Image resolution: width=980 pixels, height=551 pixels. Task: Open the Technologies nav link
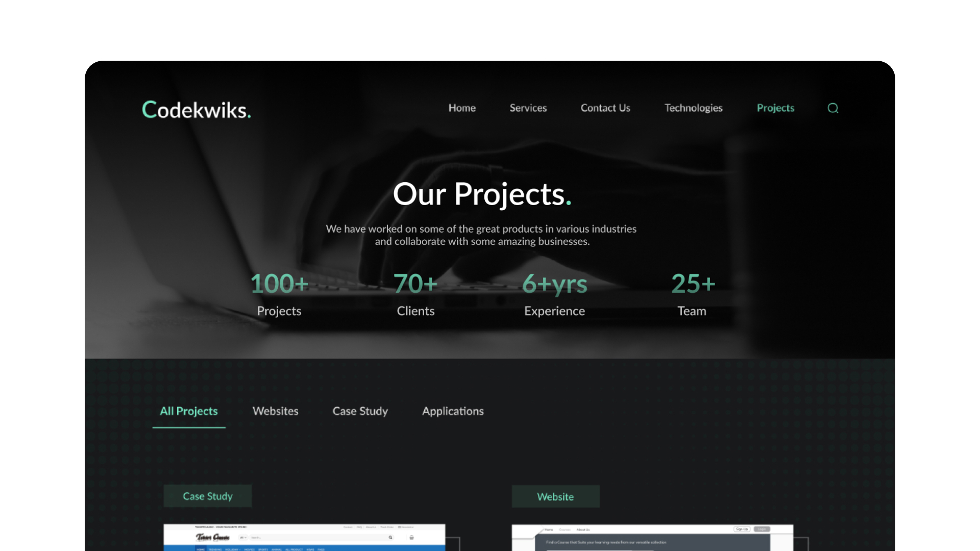pos(693,108)
